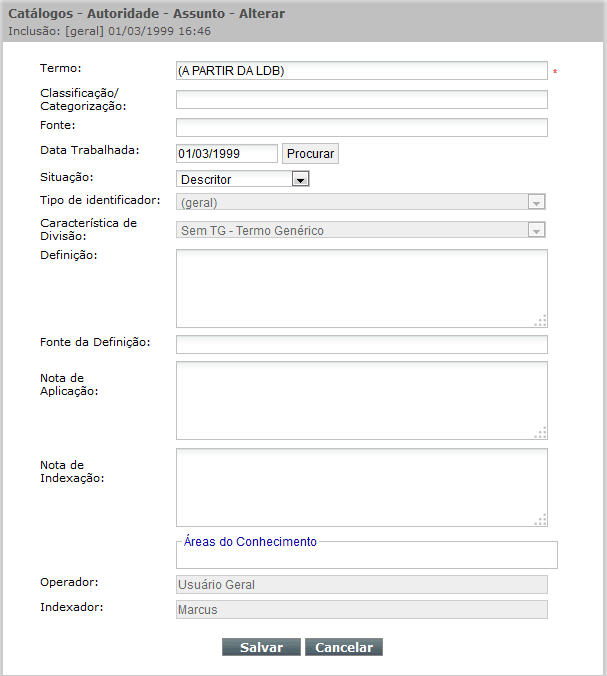Screen dimensions: 607x676
Task: Click the Operador: label
Action: pyautogui.click(x=69, y=582)
